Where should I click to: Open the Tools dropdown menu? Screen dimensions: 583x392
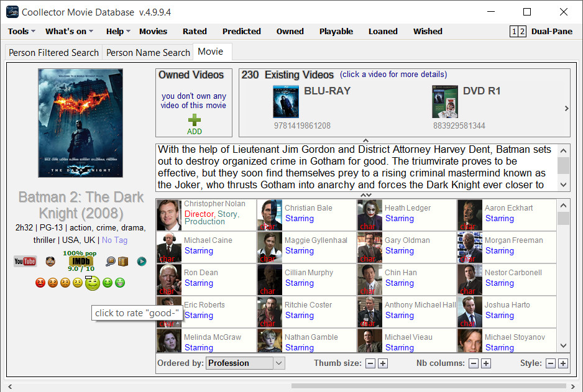coord(22,32)
